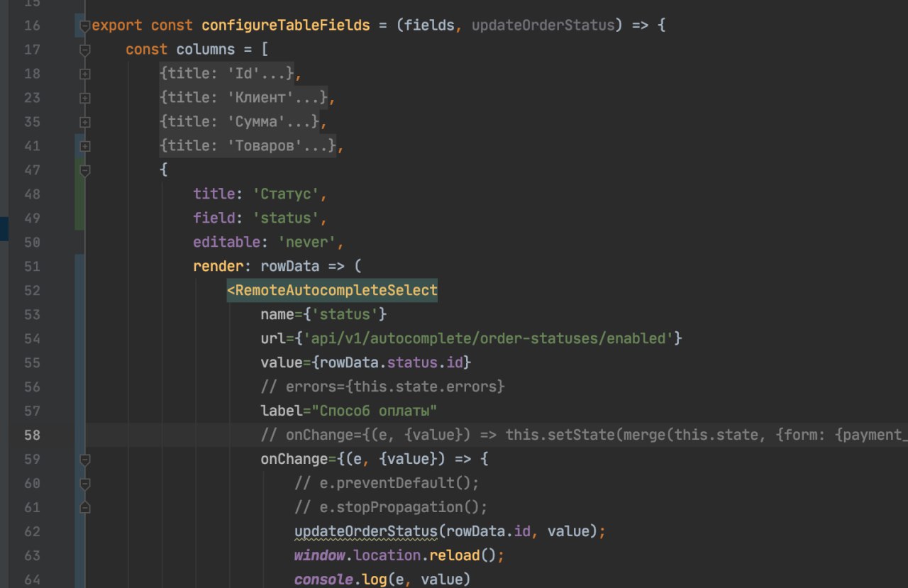Expand the folded 'Id' column on line 18
The image size is (908, 588).
tap(85, 74)
